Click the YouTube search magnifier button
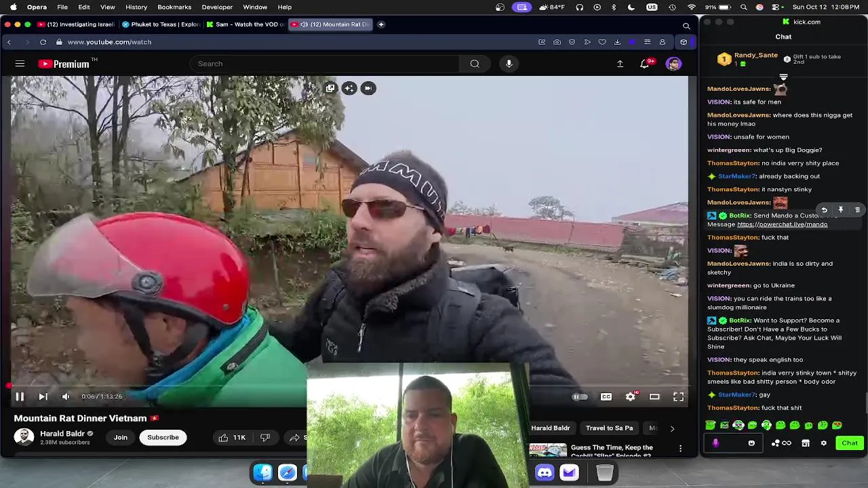 tap(475, 64)
